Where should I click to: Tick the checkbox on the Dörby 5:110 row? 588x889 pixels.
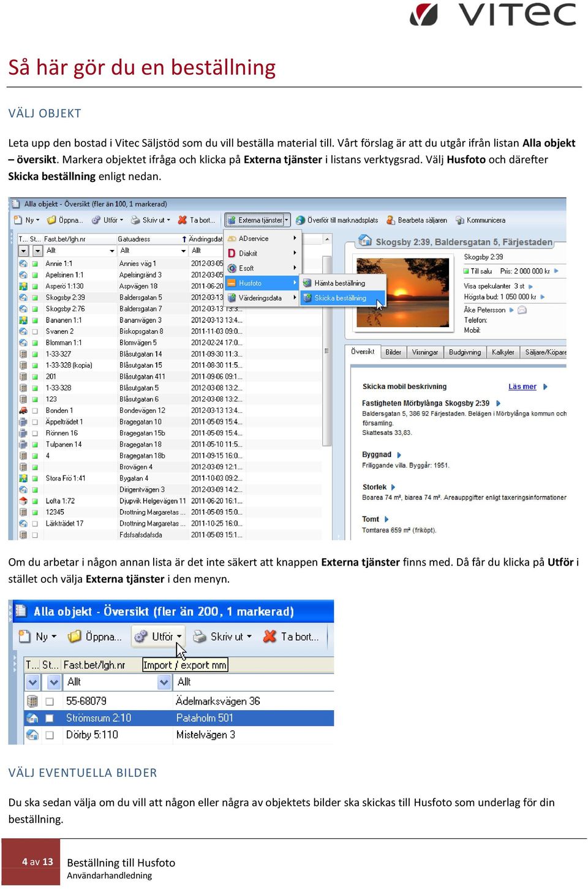coord(50,735)
